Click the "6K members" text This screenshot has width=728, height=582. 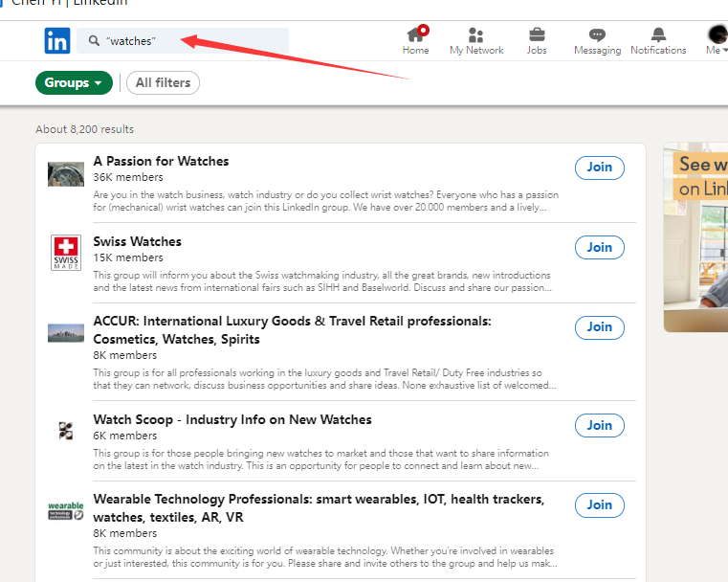pos(125,436)
